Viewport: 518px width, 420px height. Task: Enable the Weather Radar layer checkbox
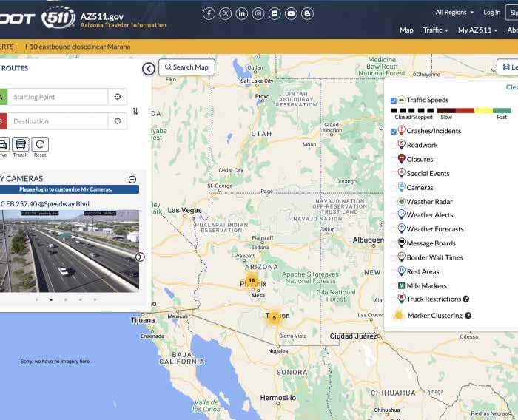394,202
